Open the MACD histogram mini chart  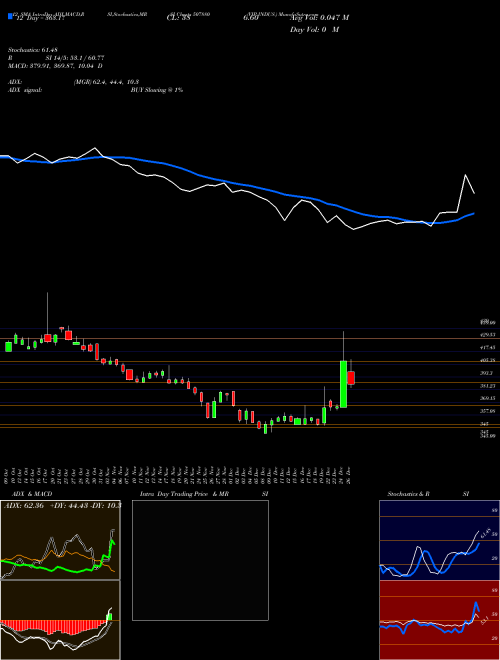tap(60, 620)
